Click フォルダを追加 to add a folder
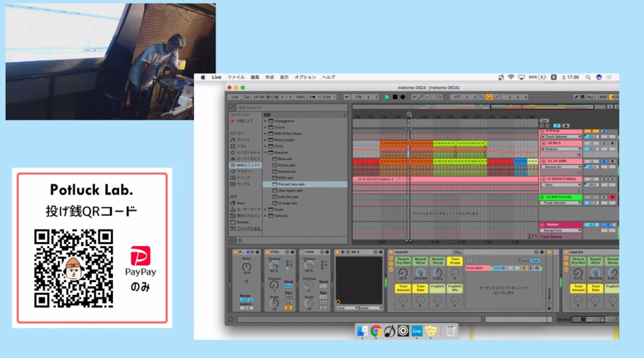Image resolution: width=644 pixels, height=358 pixels. 245,228
